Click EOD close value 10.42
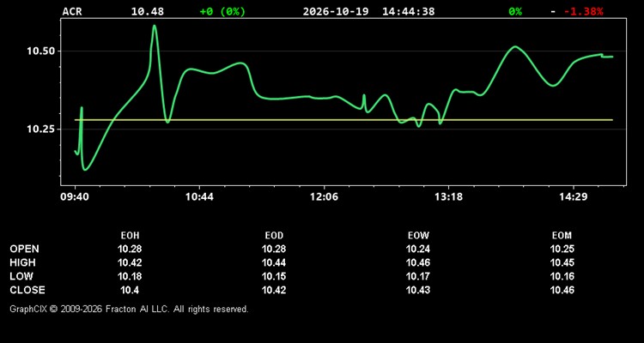This screenshot has width=644, height=343. click(274, 290)
